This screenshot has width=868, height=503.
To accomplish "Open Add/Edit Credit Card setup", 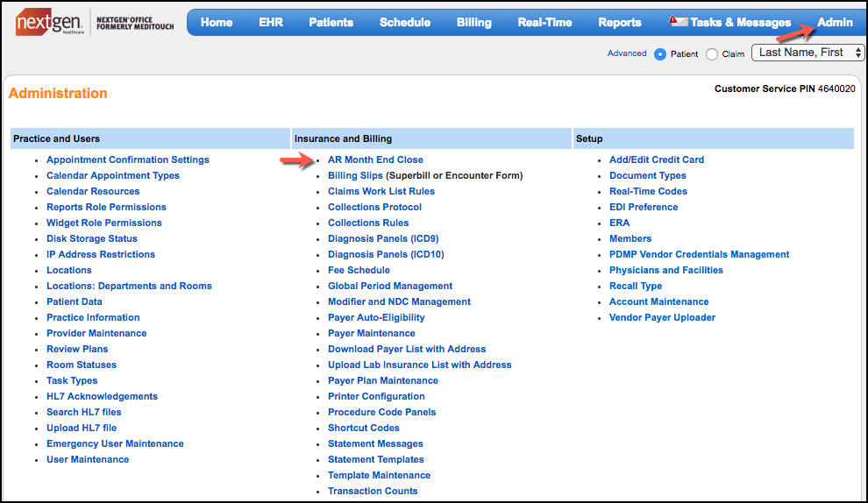I will 657,159.
